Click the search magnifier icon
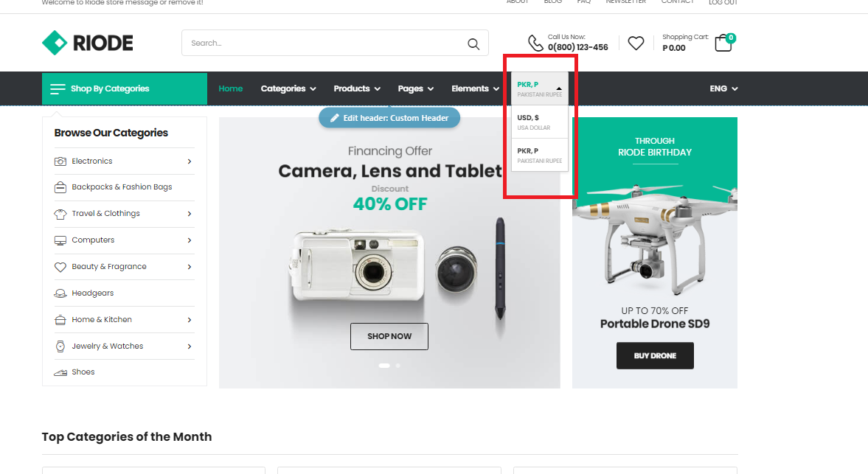The image size is (868, 474). (x=473, y=43)
